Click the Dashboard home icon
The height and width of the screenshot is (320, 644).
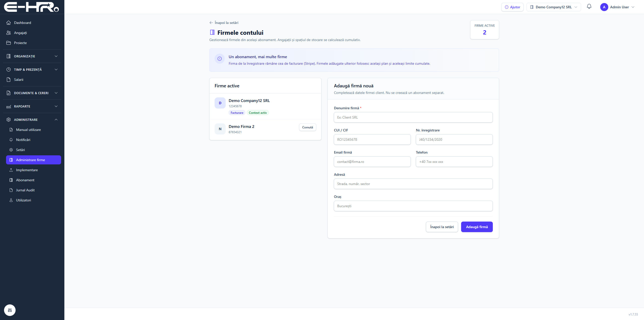click(9, 23)
